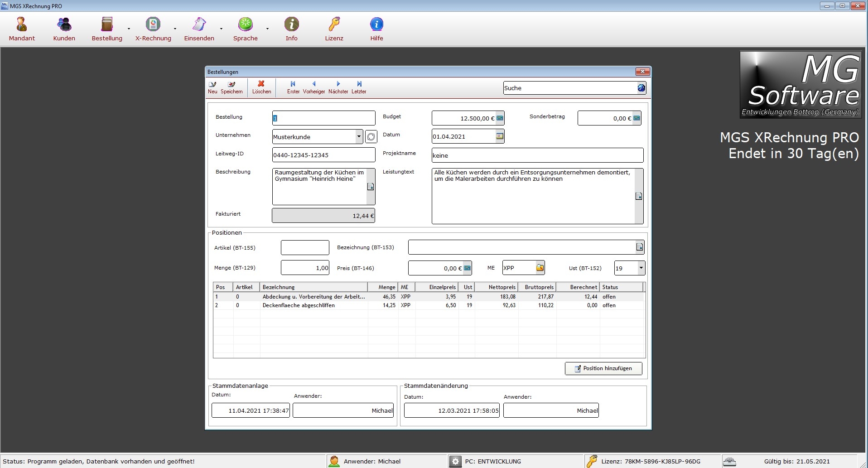Open the Bestellung dropdown arrow in toolbar
Screen dimensions: 868x468
click(129, 29)
